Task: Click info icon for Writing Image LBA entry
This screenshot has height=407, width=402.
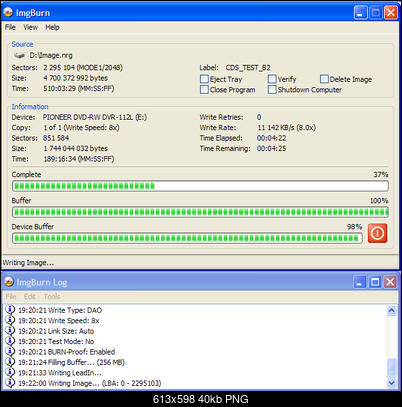Action: 10,383
